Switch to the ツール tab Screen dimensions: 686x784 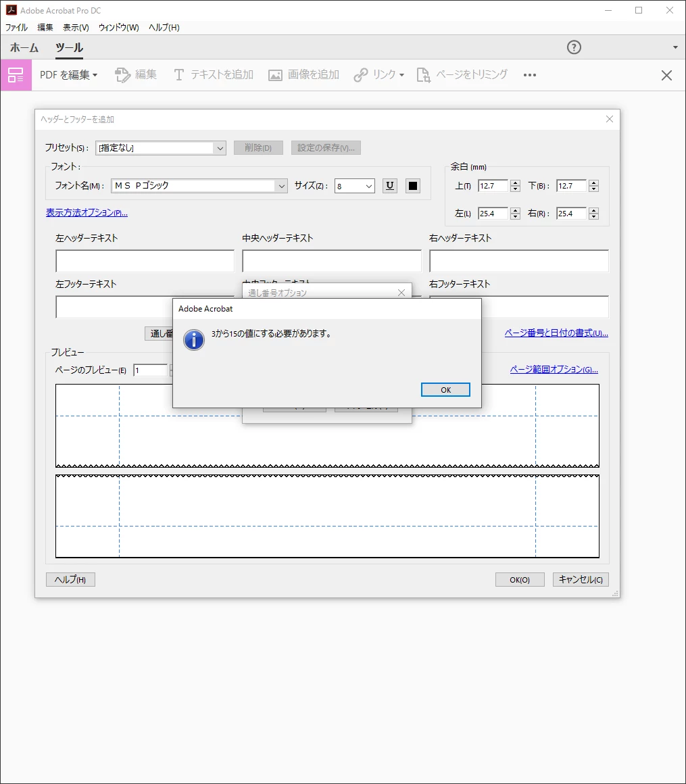(x=69, y=47)
